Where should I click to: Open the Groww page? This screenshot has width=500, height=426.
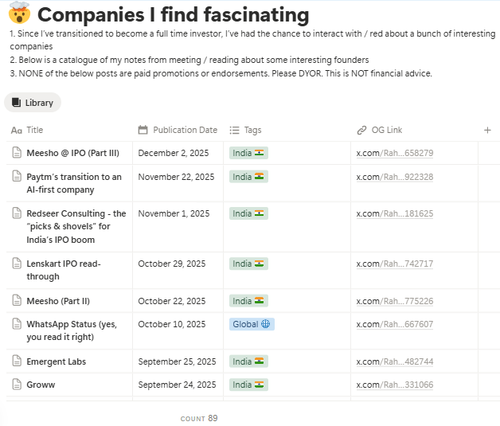click(41, 385)
